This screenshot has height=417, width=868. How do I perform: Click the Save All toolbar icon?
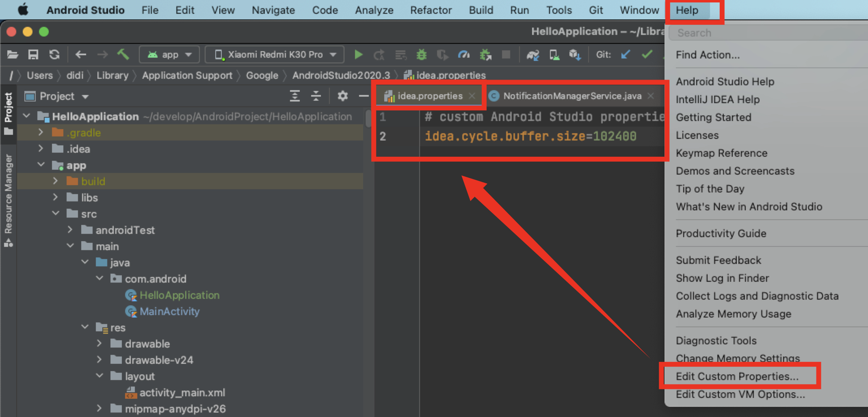[x=33, y=54]
